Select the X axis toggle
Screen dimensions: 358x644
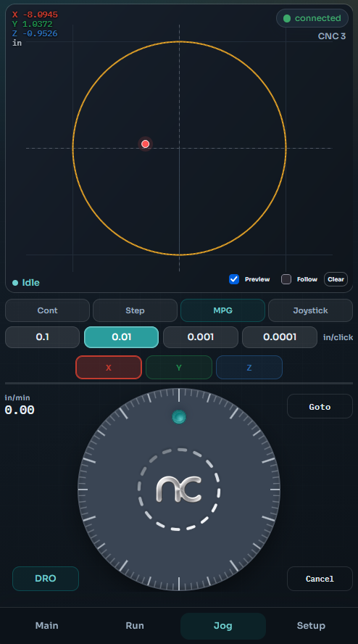point(109,367)
